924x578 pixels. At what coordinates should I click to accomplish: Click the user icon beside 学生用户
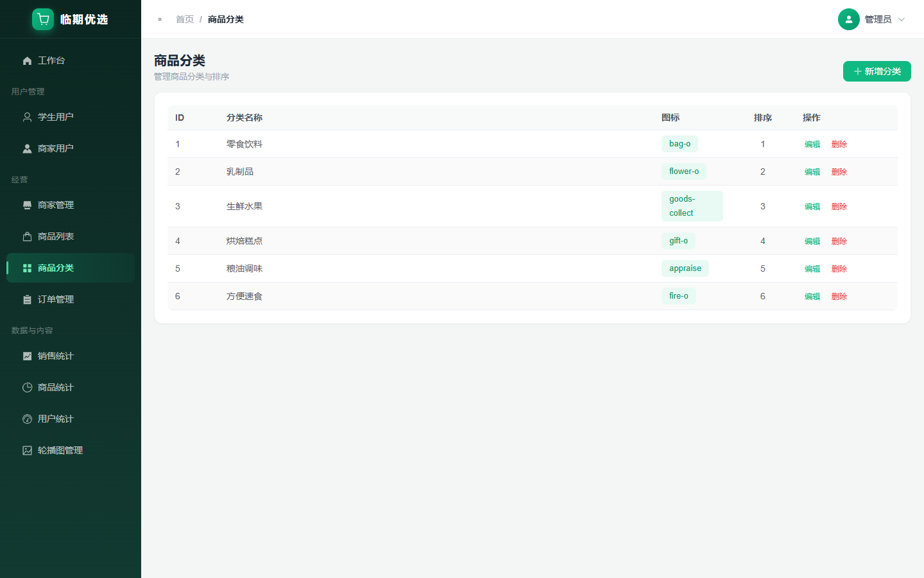27,117
